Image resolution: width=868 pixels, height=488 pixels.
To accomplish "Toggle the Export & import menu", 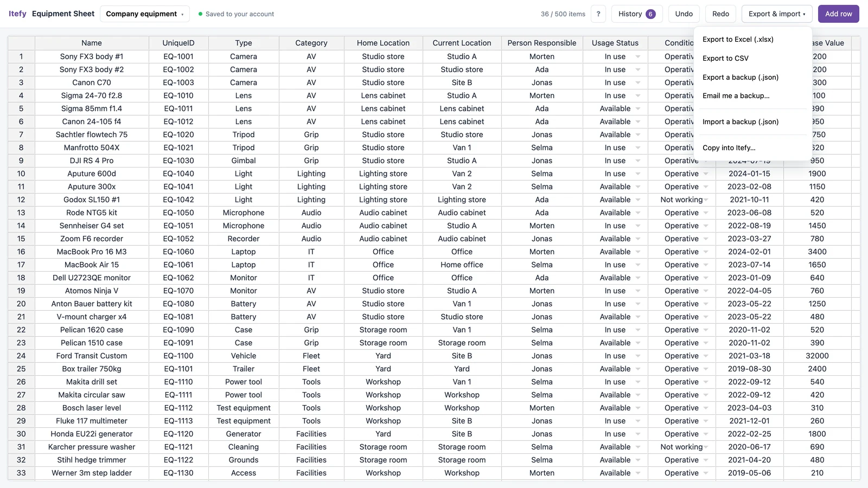I will [x=777, y=14].
